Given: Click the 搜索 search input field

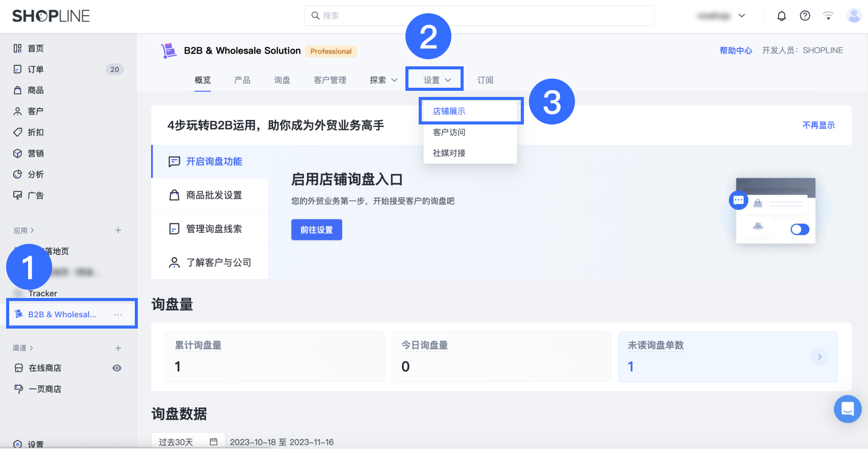Looking at the screenshot, I should tap(479, 16).
